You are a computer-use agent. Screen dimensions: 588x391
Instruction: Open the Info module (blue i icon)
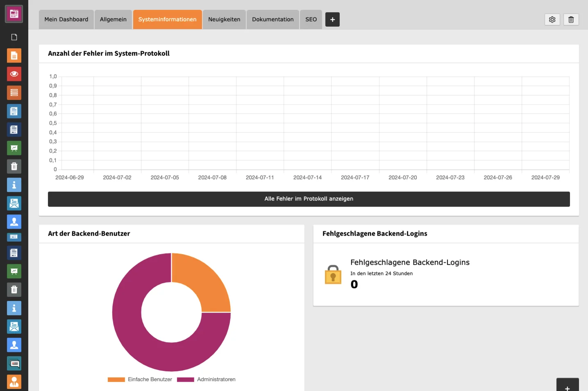[14, 185]
